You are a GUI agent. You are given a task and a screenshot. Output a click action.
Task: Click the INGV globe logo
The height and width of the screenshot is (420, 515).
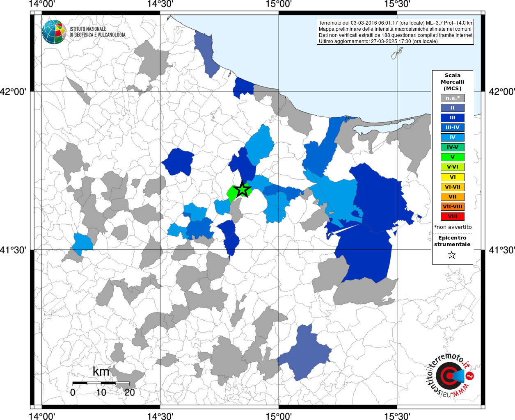point(54,32)
